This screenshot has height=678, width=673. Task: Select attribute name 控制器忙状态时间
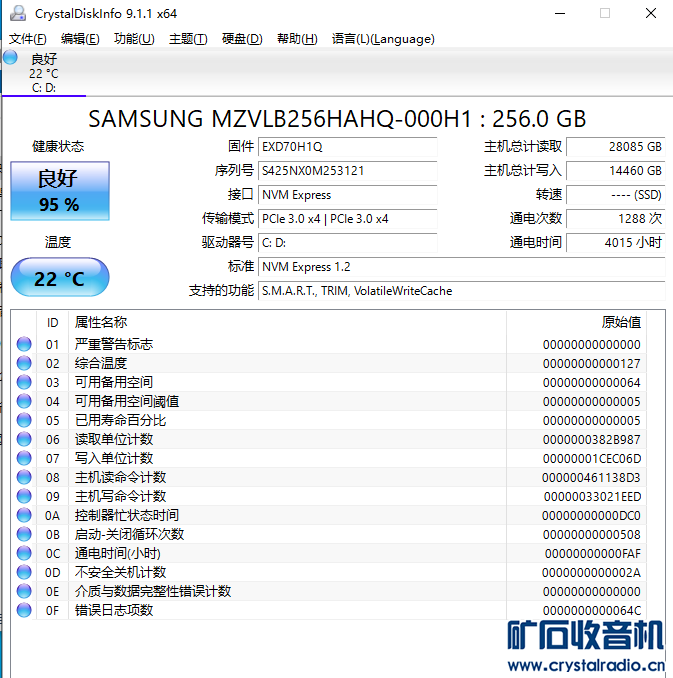coord(127,515)
